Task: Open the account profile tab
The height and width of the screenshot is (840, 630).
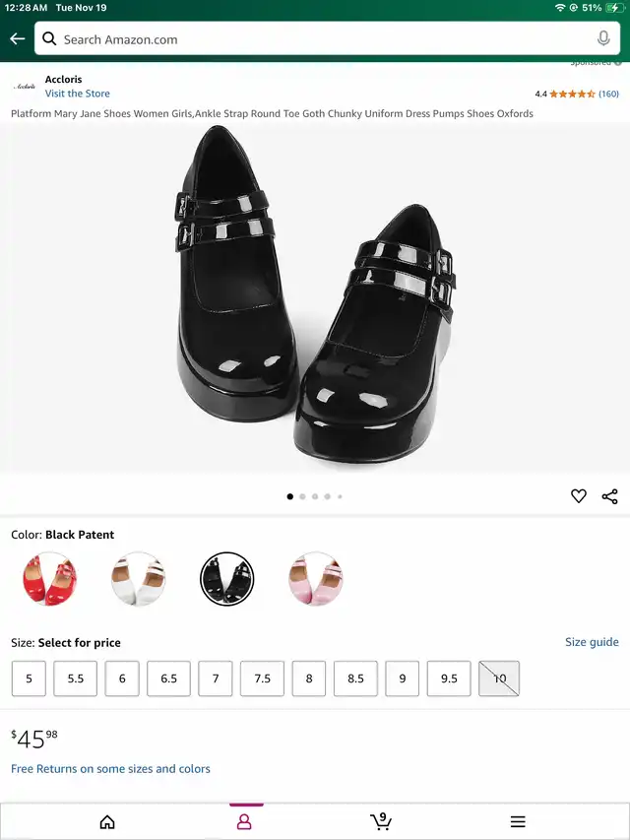Action: [x=244, y=821]
